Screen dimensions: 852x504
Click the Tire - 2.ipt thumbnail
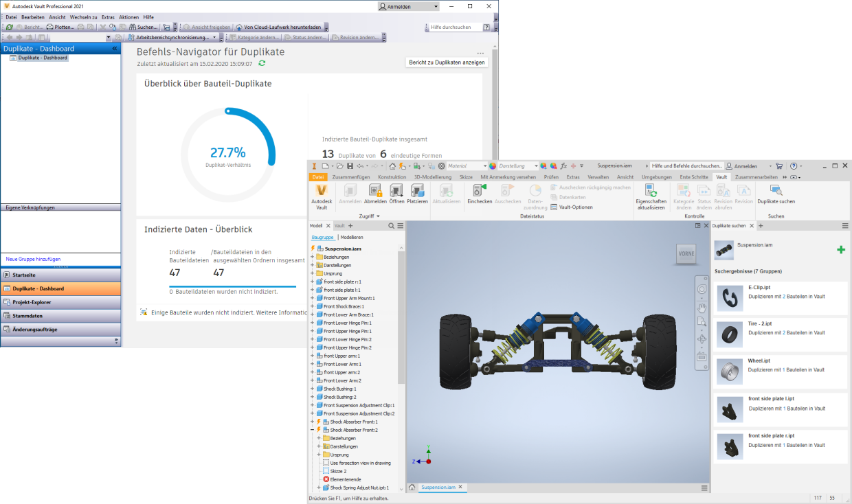(728, 334)
